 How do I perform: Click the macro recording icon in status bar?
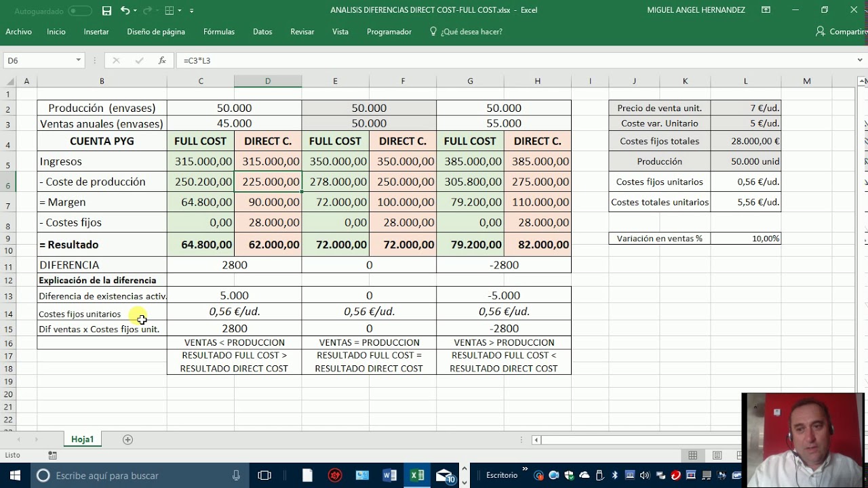point(52,455)
